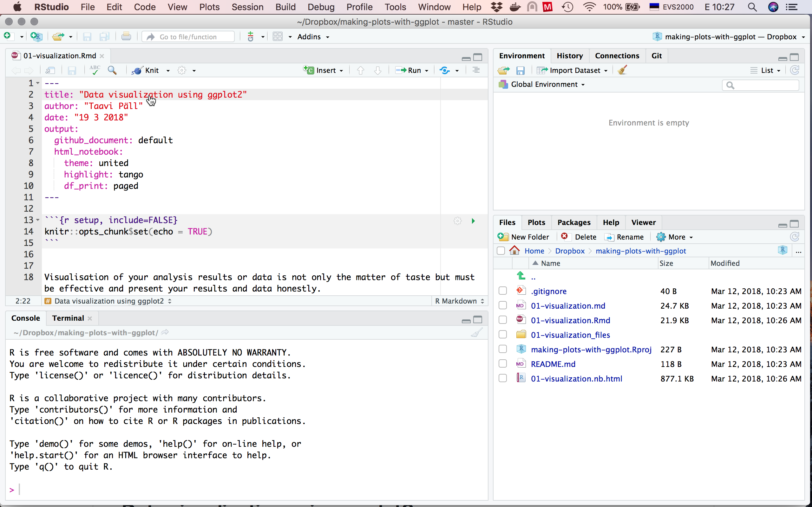Viewport: 812px width, 507px height.
Task: Clear the environment with broom icon
Action: click(x=622, y=70)
